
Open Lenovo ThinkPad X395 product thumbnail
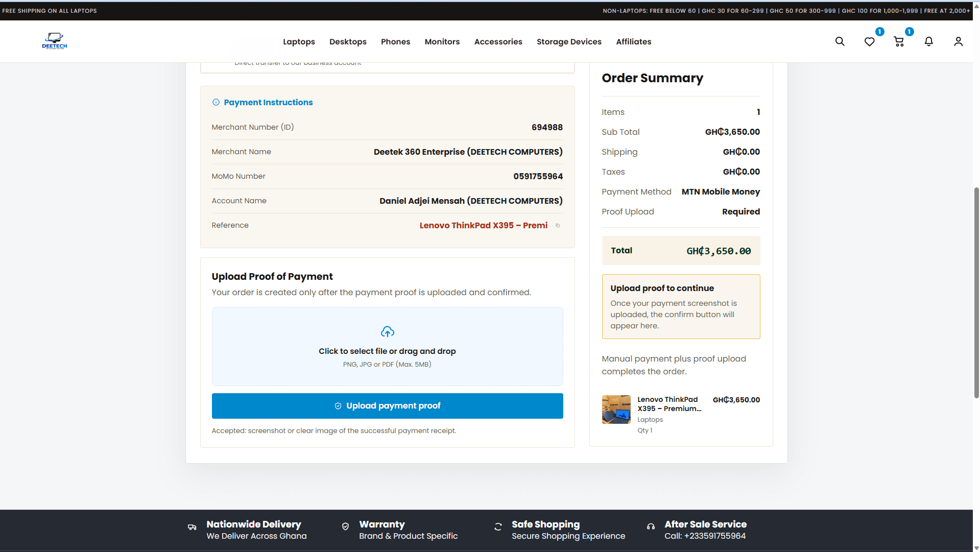tap(616, 410)
